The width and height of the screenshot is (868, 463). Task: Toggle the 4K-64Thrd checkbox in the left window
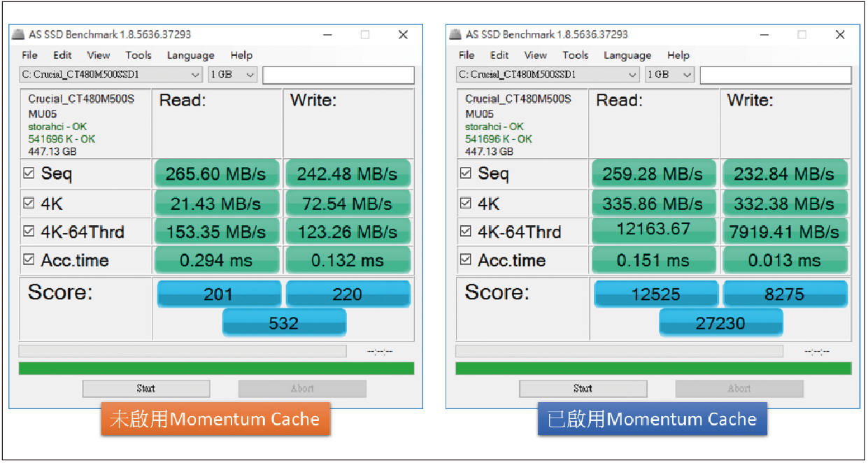29,231
